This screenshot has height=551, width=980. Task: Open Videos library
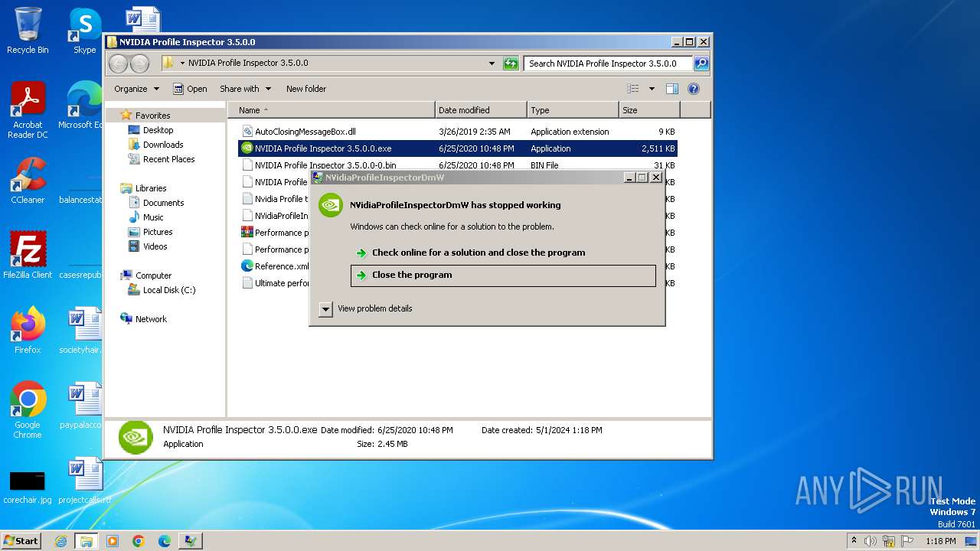pyautogui.click(x=155, y=246)
